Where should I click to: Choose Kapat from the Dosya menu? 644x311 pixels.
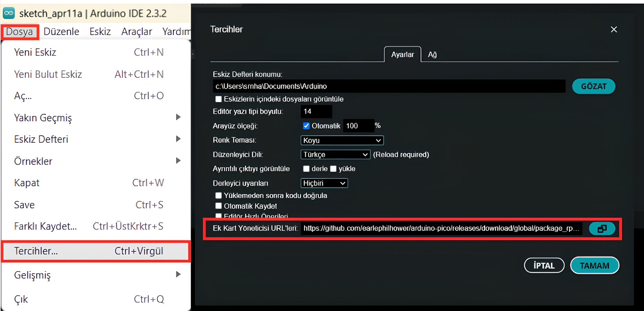(96, 183)
